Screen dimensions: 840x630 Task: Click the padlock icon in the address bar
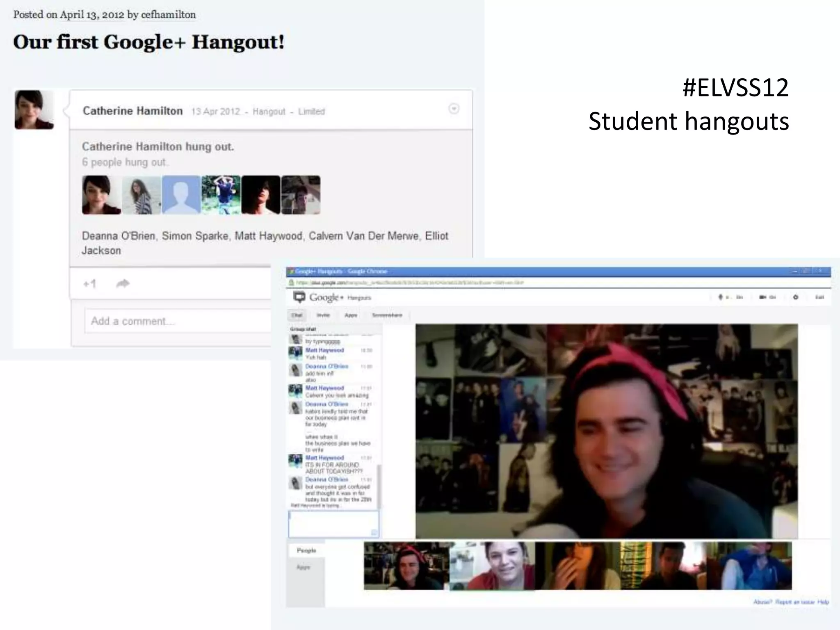[291, 283]
